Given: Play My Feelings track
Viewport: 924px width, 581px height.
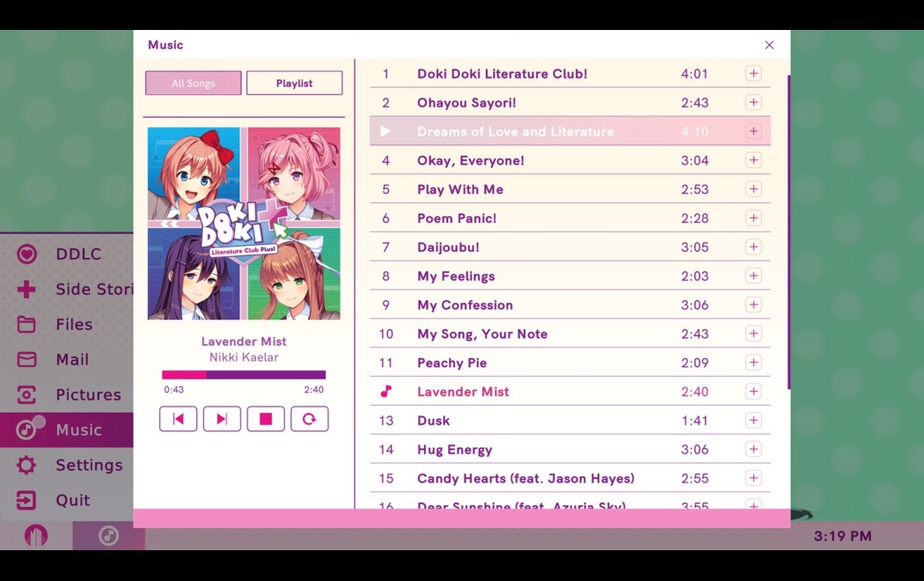Looking at the screenshot, I should pos(570,276).
